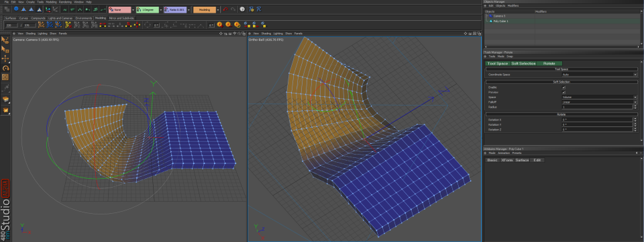Screen dimensions: 644x242
Task: Open the Space Volume dropdown
Action: click(599, 97)
